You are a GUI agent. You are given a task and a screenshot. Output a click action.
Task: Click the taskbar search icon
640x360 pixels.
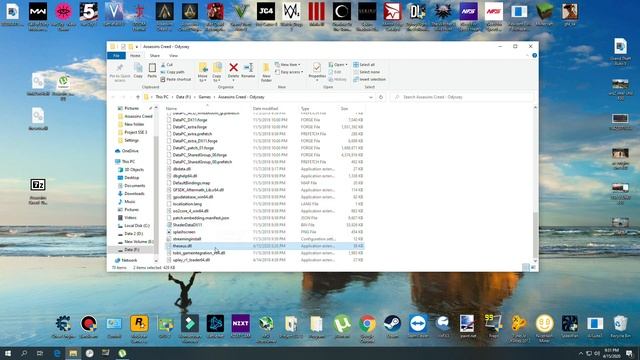point(24,353)
